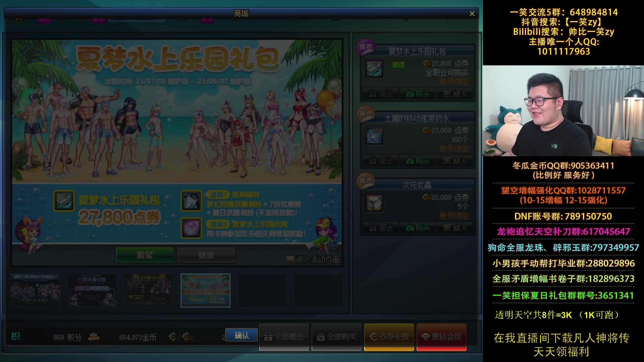This screenshot has height=362, width=644.
Task: Select the first banner thumbnail
Action: tap(36, 290)
